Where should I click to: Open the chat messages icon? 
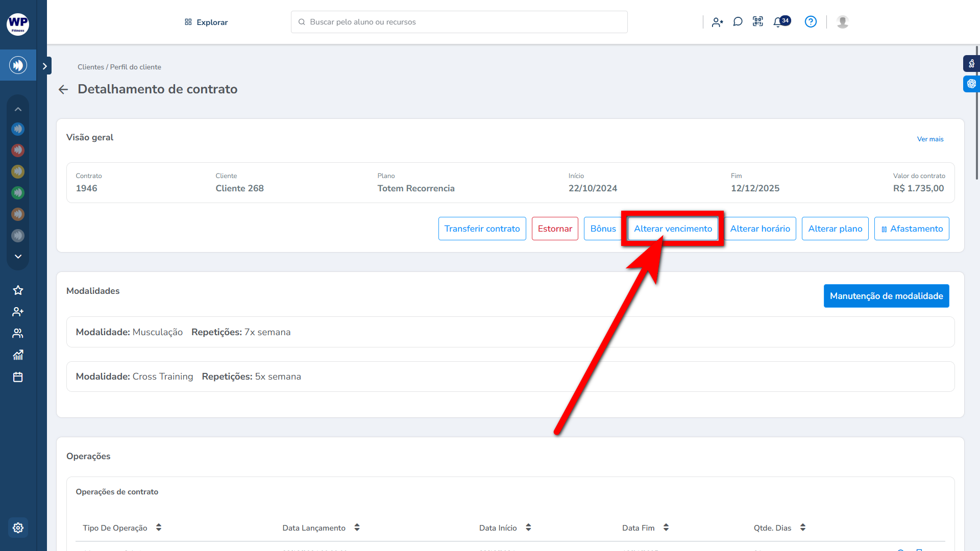738,22
